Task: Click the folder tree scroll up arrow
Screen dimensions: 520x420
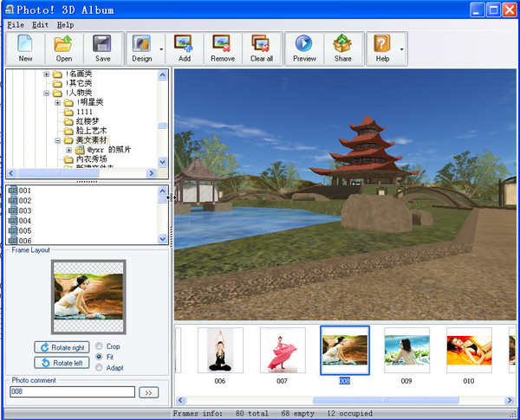Action: point(162,75)
